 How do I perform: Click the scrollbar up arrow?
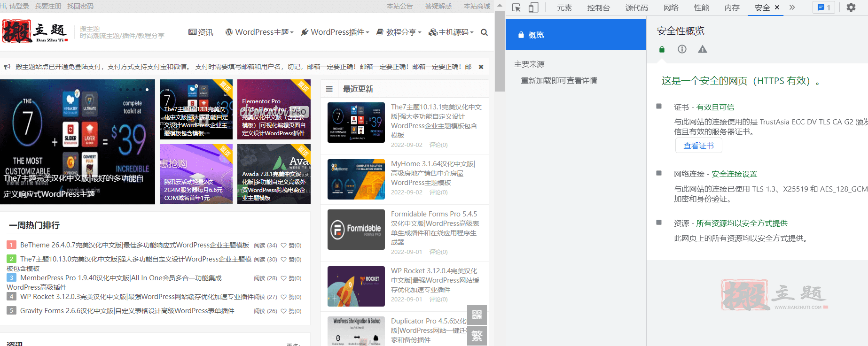click(x=500, y=6)
